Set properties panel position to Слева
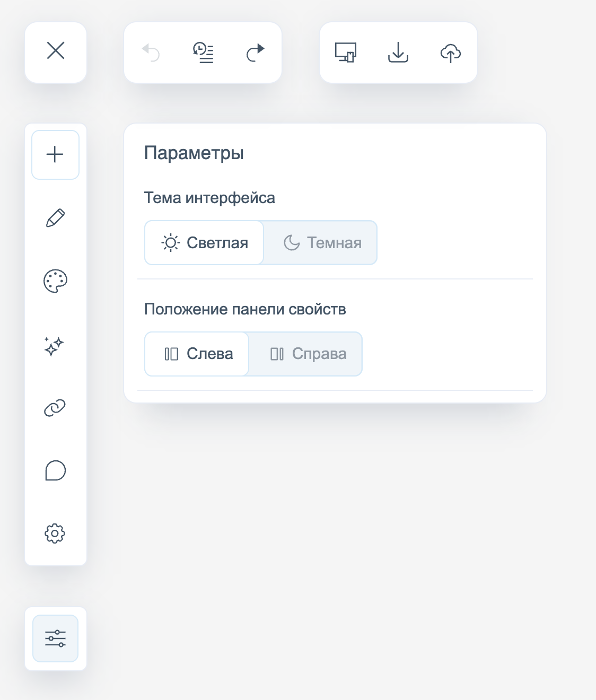Viewport: 596px width, 700px height. coord(197,354)
